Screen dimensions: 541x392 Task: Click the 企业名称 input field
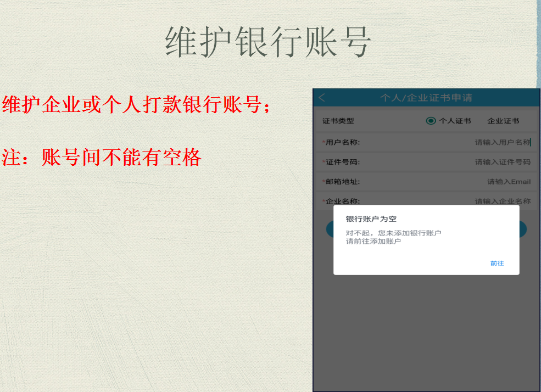pos(426,200)
